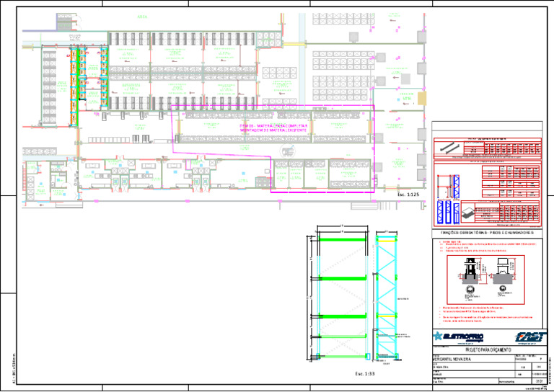Click the forklift symbol circle in floor plan
Viewport: 554px width, 392px height.
(x=288, y=151)
